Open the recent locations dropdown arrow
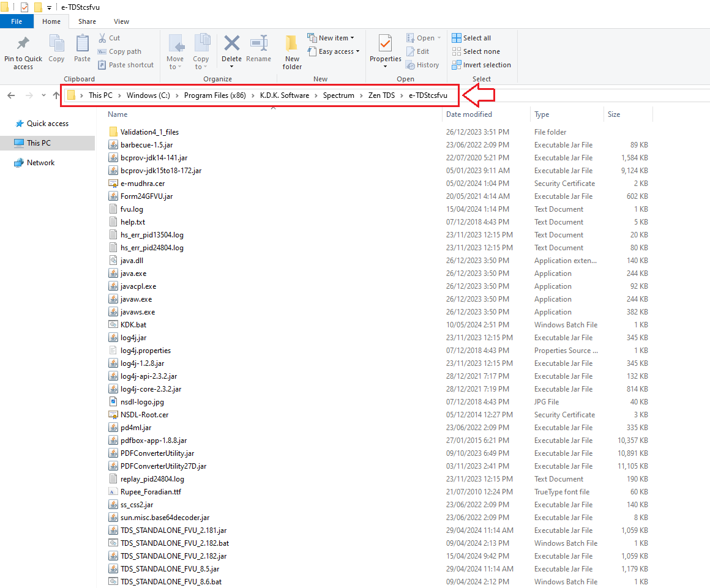The image size is (710, 588). 43,95
